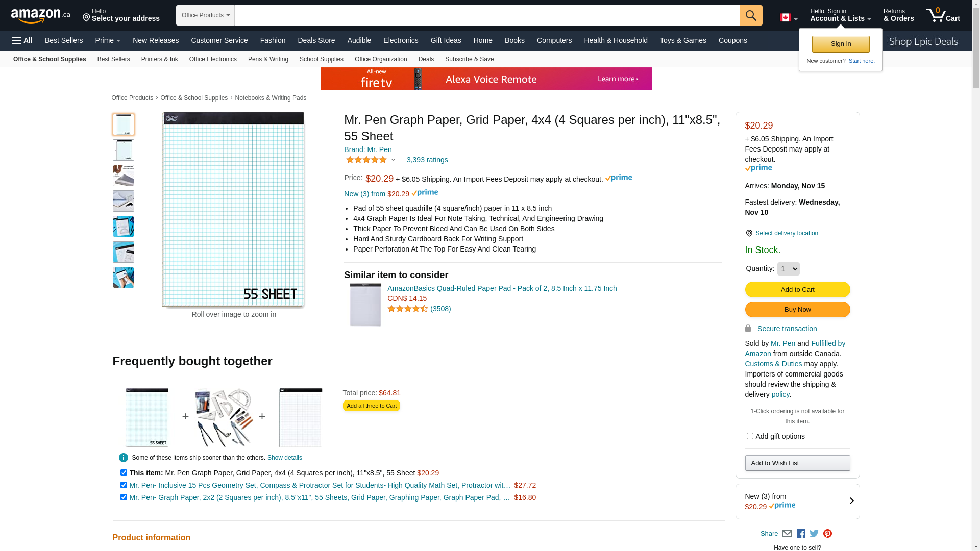980x551 pixels.
Task: Share on Twitter icon
Action: [x=814, y=534]
